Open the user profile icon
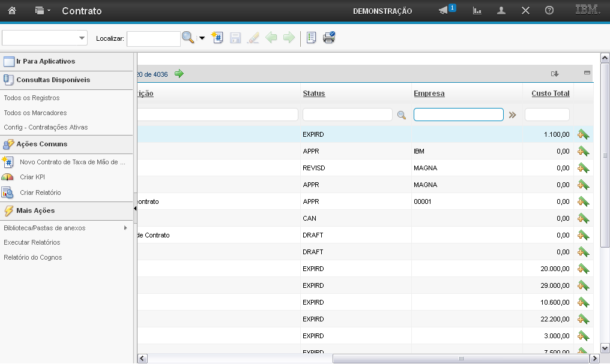Viewport: 610px width, 364px height. coord(501,11)
